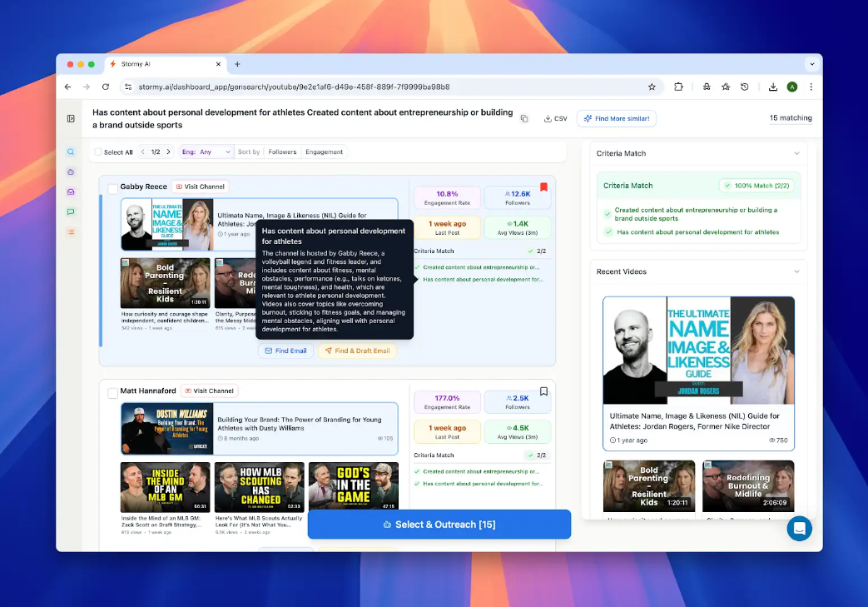Image resolution: width=868 pixels, height=607 pixels.
Task: View site information icon in address bar
Action: [128, 87]
